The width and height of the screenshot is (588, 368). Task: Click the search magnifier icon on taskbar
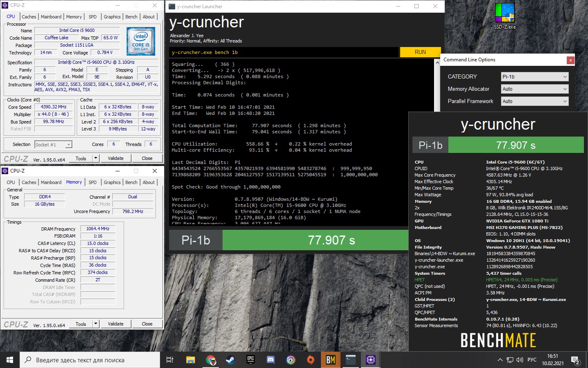click(28, 360)
